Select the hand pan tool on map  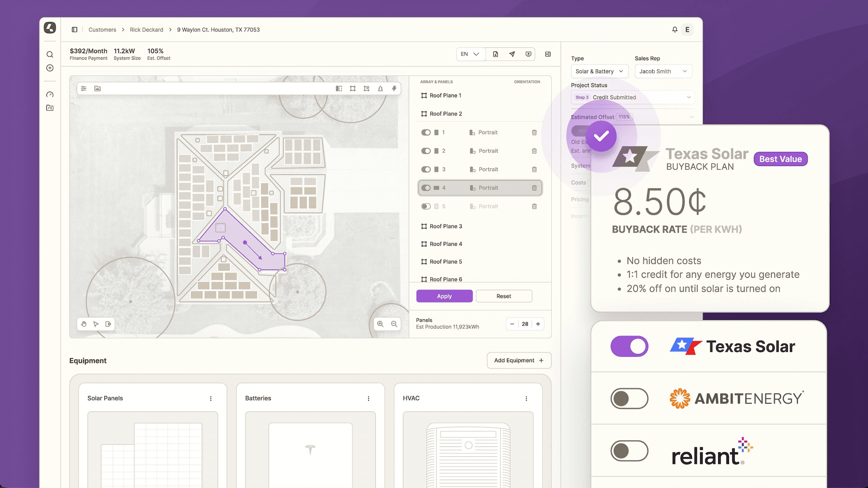tap(84, 324)
